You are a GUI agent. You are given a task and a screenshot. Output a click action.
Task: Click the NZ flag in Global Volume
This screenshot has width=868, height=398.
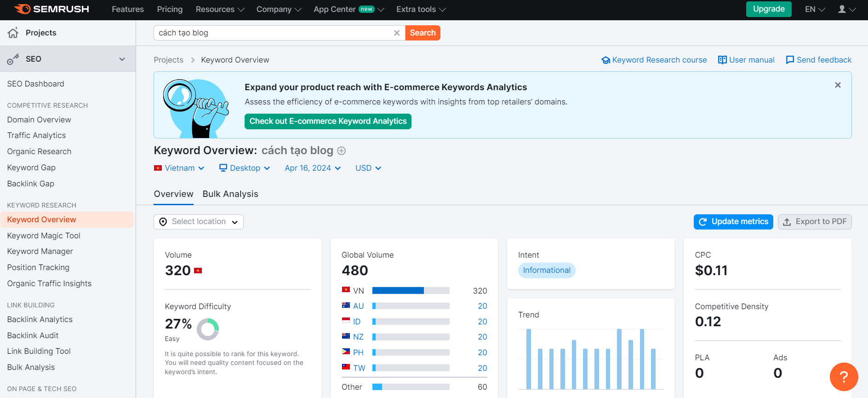coord(346,336)
